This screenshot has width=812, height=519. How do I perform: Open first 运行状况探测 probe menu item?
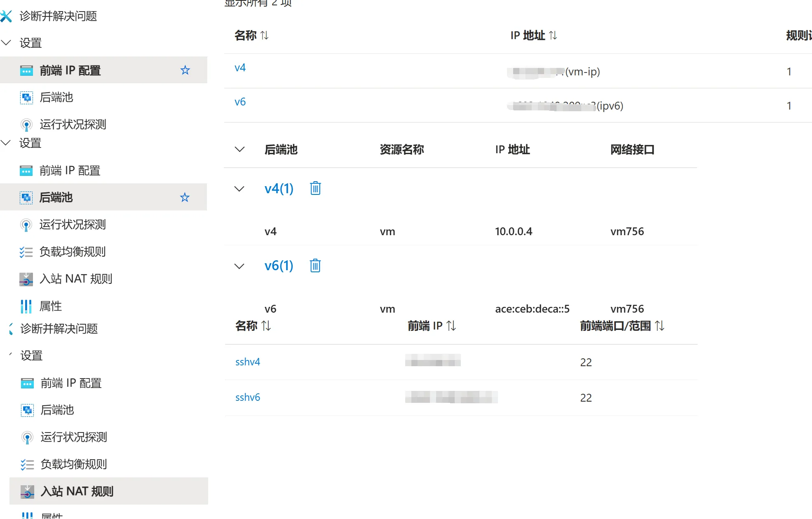pos(73,124)
